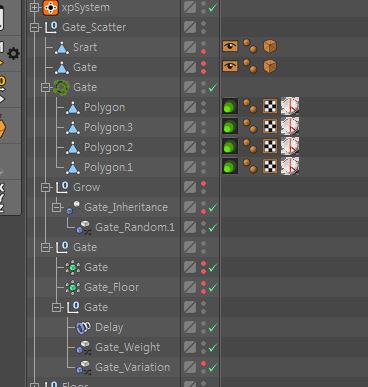368x387 pixels.
Task: Collapse the Gate null containing Delay
Action: click(57, 307)
